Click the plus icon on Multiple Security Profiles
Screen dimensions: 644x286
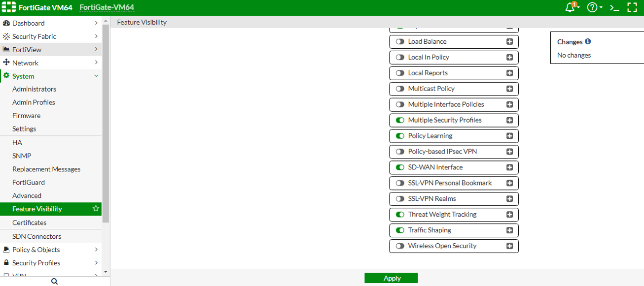pyautogui.click(x=510, y=121)
